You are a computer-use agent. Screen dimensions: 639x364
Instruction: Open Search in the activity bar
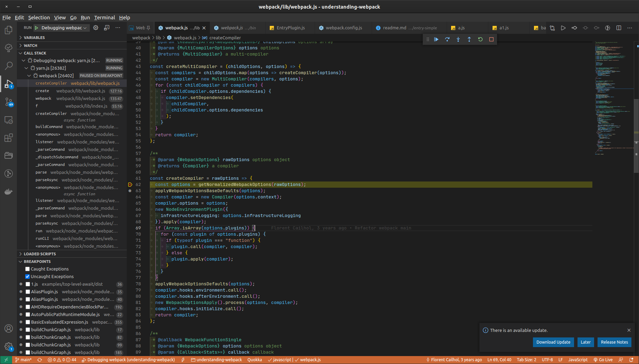coord(8,66)
